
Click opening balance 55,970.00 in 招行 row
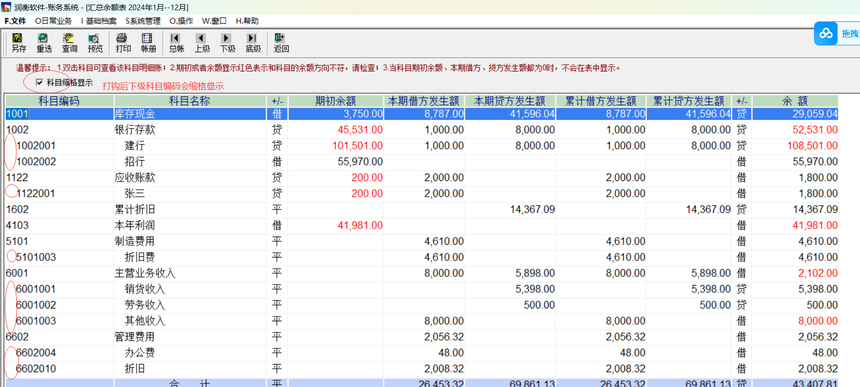360,162
